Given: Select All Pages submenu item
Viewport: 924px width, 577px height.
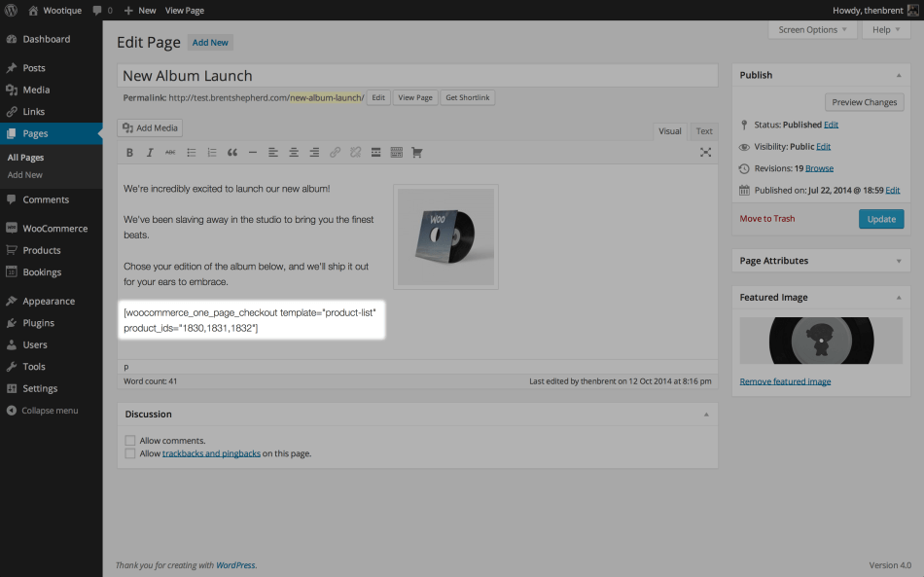Looking at the screenshot, I should tap(25, 158).
